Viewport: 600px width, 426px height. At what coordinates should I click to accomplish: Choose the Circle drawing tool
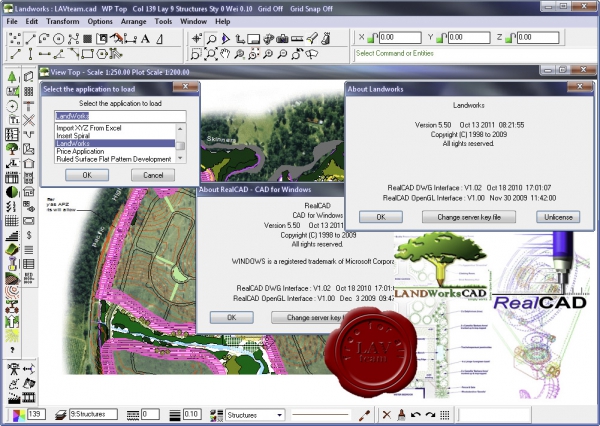[x=59, y=38]
